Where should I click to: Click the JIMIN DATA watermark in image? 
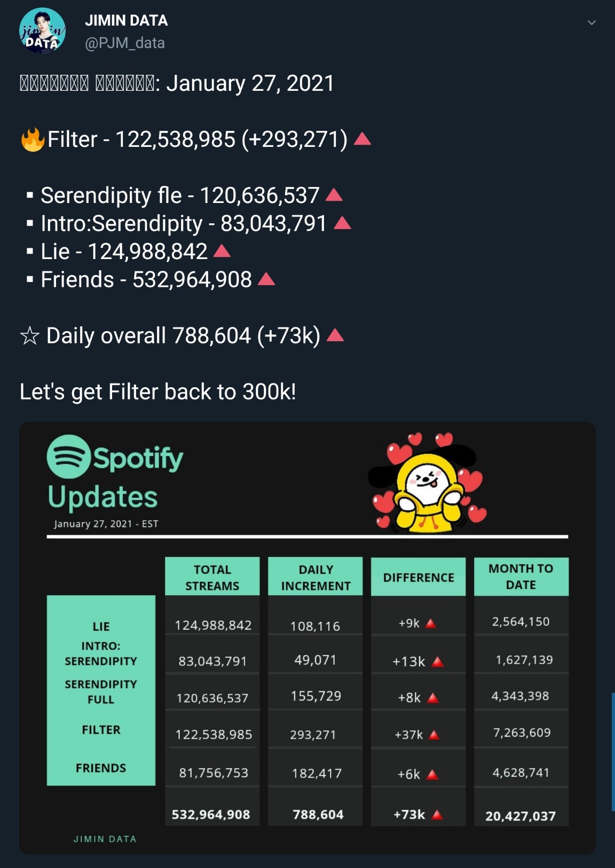pos(105,839)
